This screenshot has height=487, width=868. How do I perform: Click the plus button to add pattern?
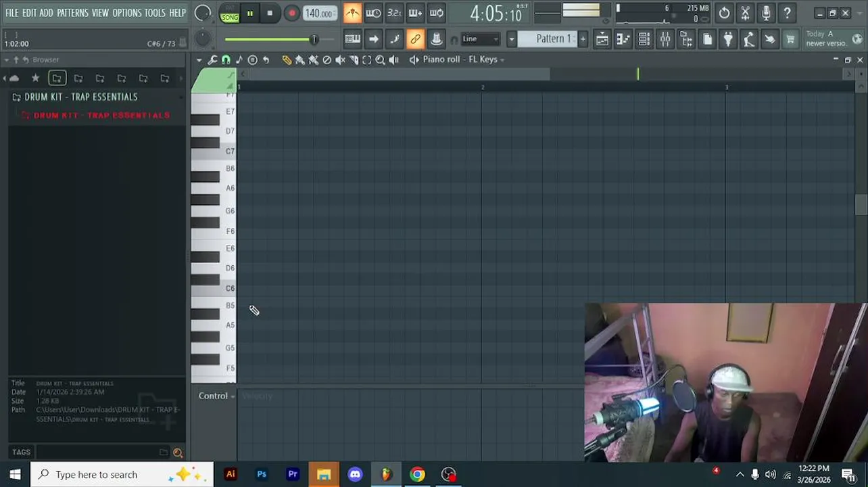pos(583,39)
